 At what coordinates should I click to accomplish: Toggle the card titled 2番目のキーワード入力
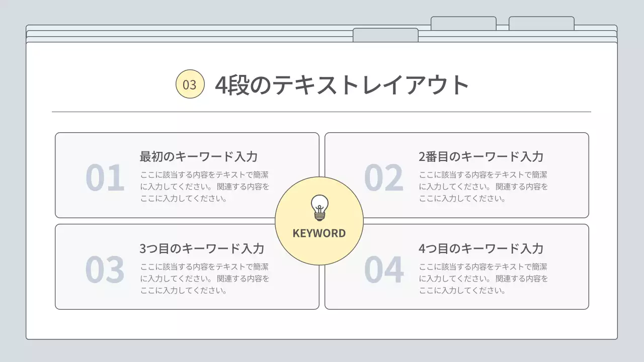coord(457,174)
